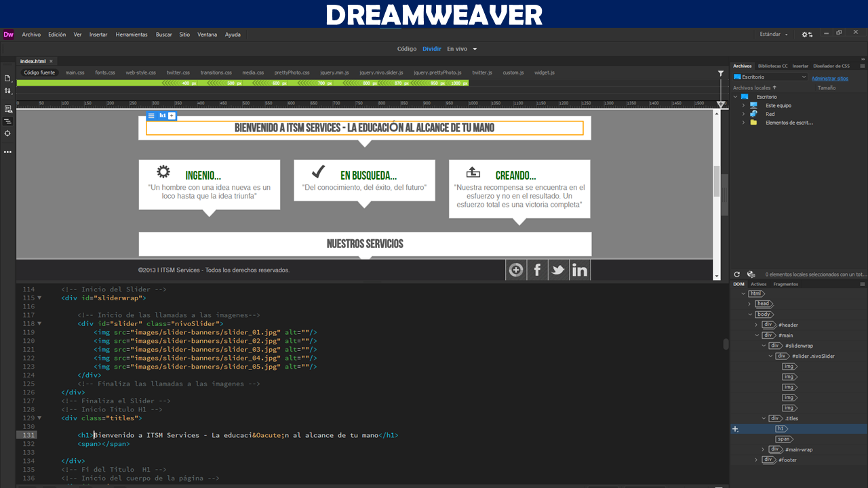Open the Estándar workspace dropdown
The height and width of the screenshot is (488, 868).
(x=774, y=35)
